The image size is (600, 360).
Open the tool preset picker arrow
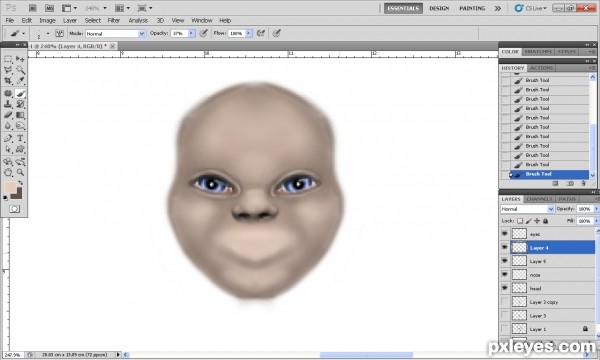[x=23, y=34]
